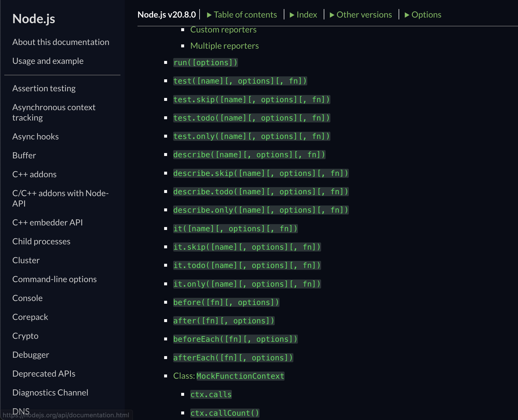Open C++ embedder API page
518x420 pixels.
(47, 223)
